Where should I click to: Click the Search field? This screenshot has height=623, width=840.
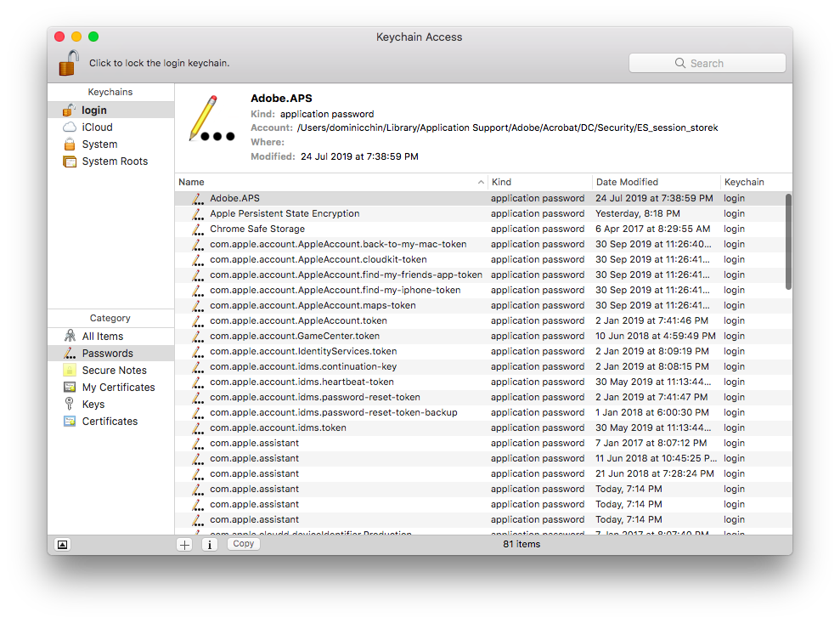(707, 62)
